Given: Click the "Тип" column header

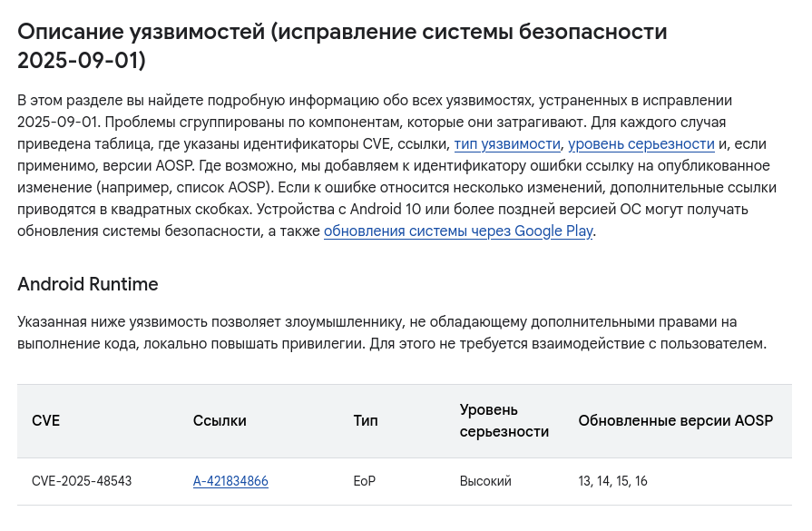Looking at the screenshot, I should pos(366,421).
